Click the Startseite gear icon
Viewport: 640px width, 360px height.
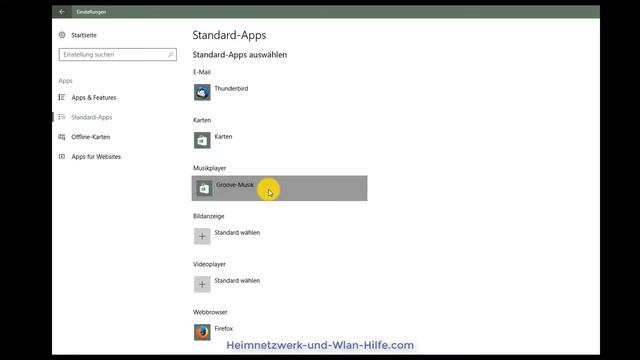(x=62, y=35)
